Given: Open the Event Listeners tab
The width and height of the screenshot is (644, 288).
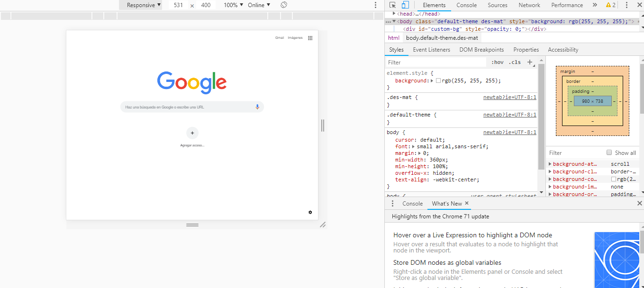Looking at the screenshot, I should coord(432,50).
